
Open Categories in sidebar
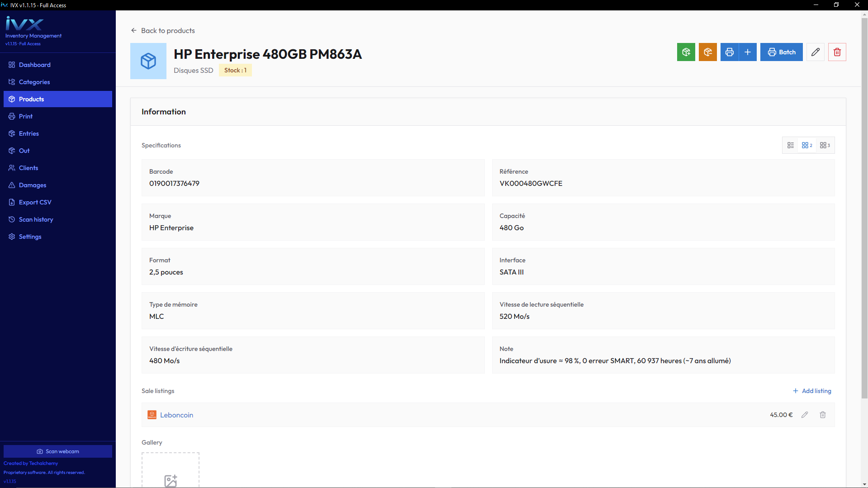58,82
